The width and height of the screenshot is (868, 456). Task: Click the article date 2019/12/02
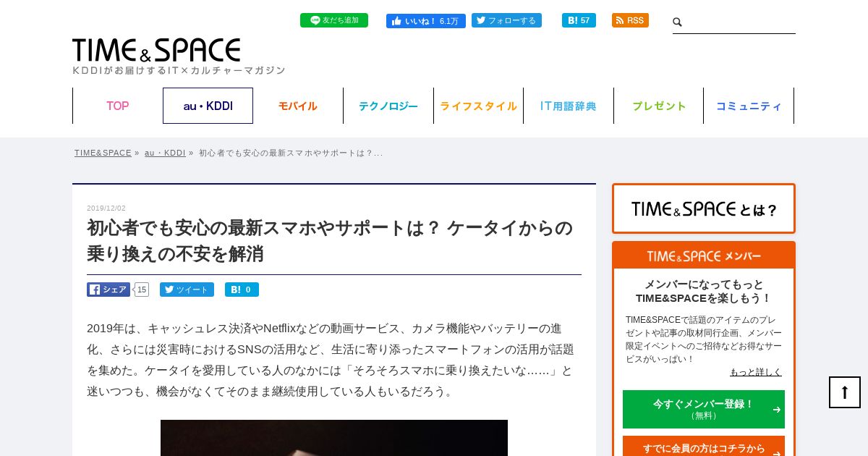pyautogui.click(x=106, y=208)
